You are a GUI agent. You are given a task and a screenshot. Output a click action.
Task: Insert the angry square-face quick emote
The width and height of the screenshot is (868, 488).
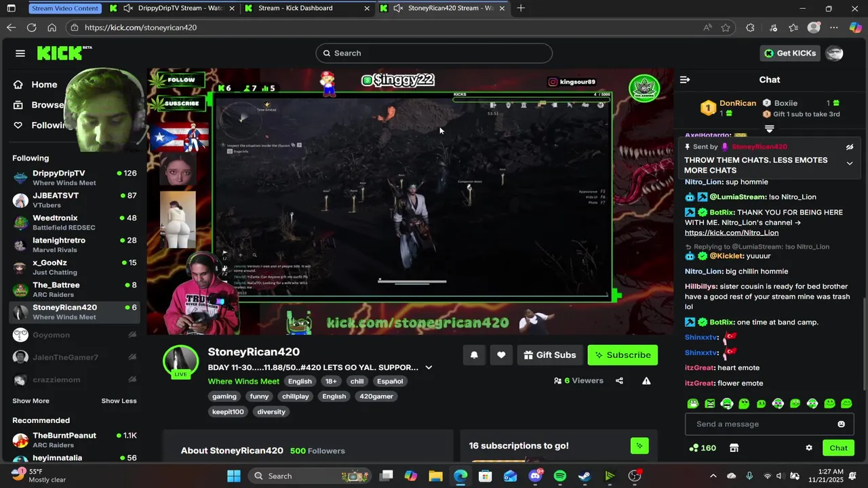click(x=709, y=404)
